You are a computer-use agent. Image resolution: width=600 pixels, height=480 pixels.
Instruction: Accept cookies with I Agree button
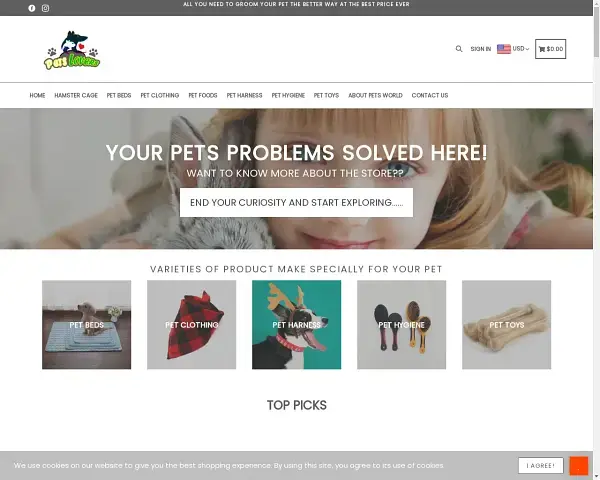(541, 465)
